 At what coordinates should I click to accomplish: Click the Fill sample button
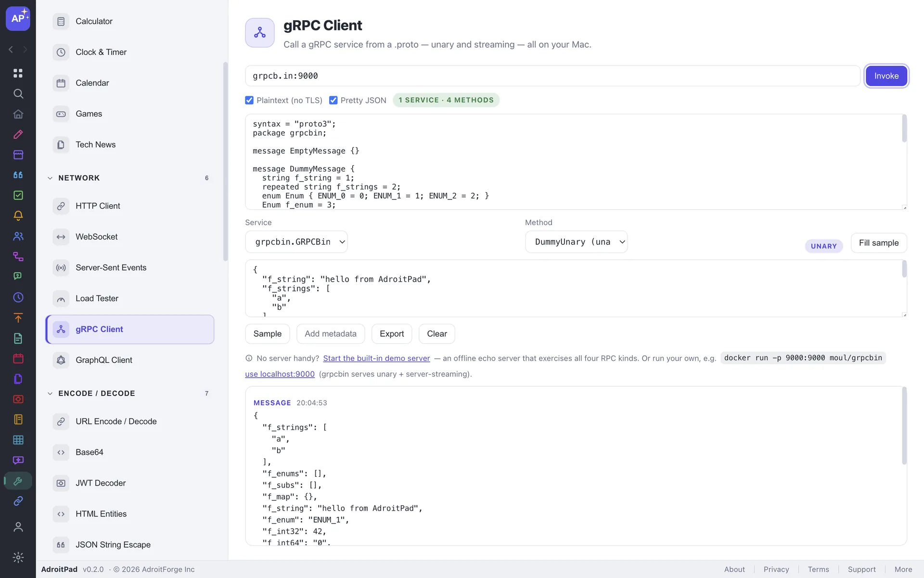coord(879,243)
